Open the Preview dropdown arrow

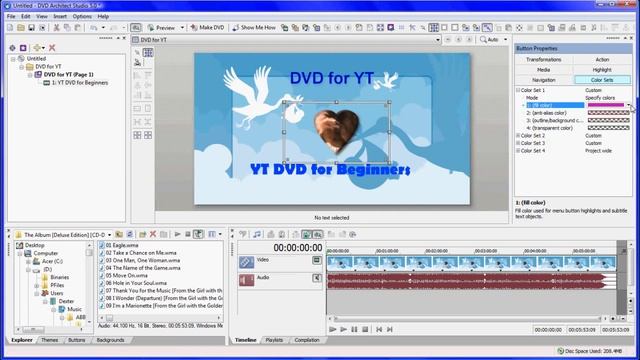182,27
